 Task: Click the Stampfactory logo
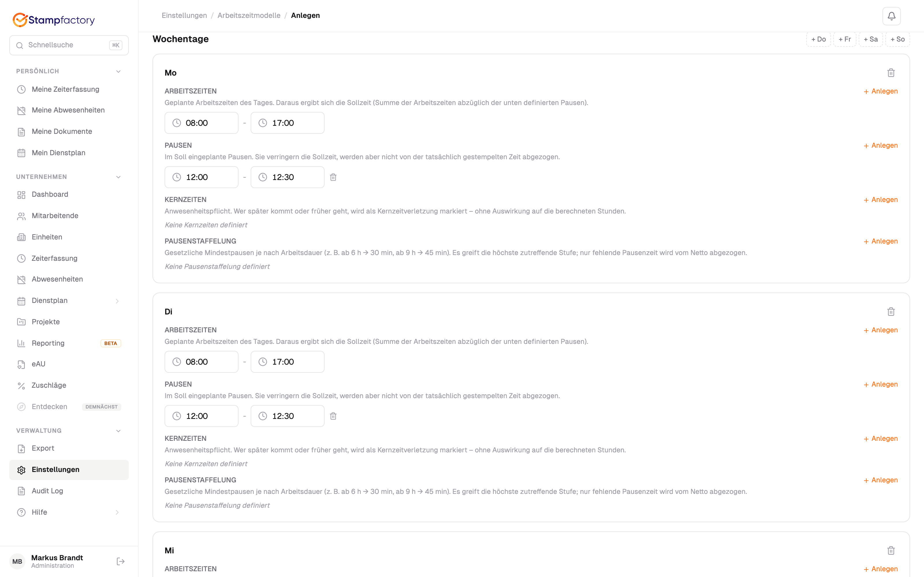click(54, 20)
